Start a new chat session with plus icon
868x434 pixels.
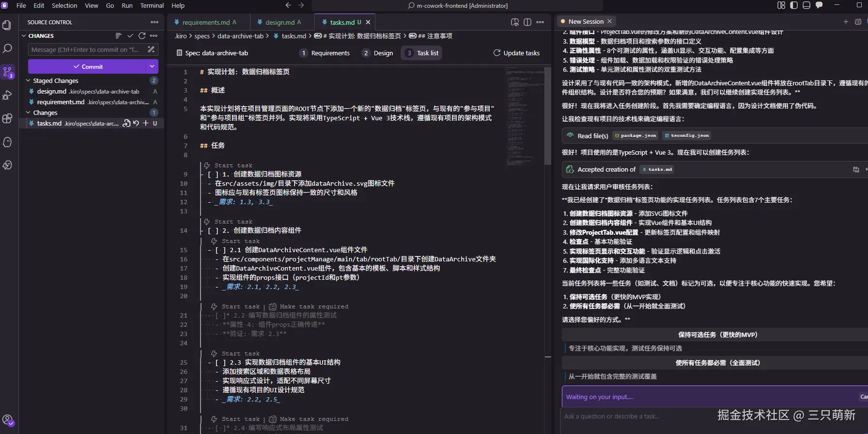click(x=846, y=22)
